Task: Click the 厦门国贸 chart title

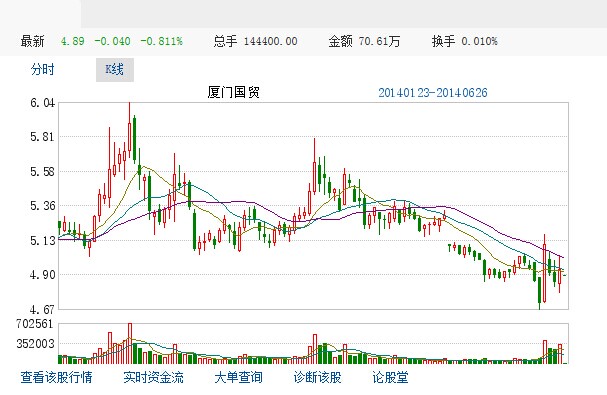Action: coord(233,92)
